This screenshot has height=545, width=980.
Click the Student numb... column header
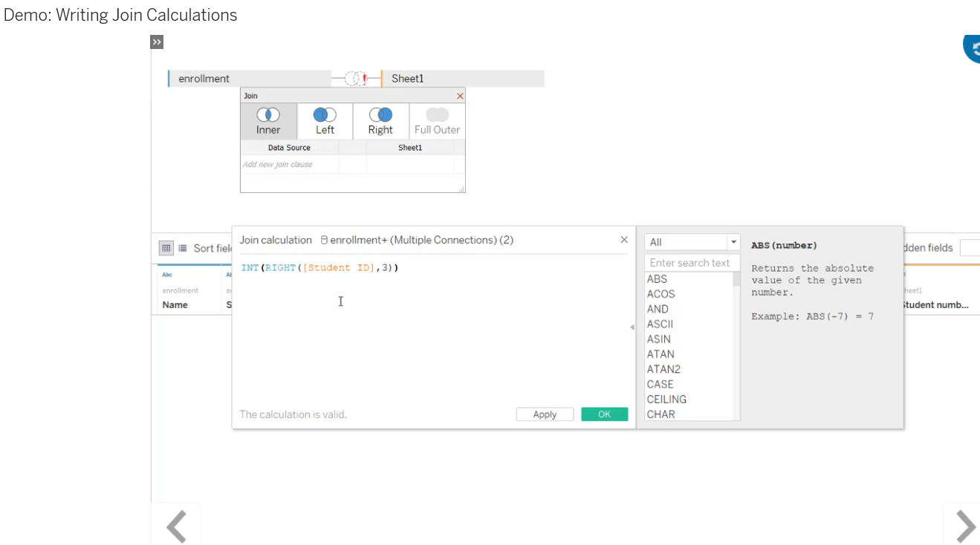(x=935, y=305)
